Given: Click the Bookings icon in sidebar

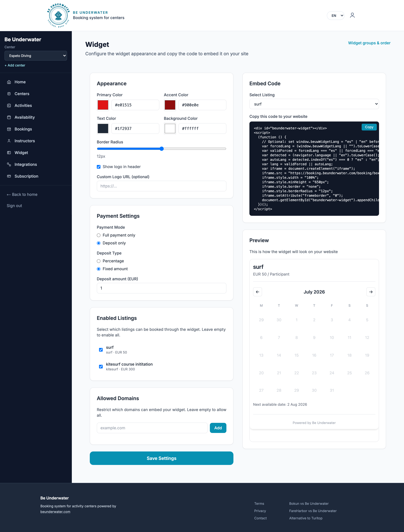Looking at the screenshot, I should pyautogui.click(x=9, y=129).
